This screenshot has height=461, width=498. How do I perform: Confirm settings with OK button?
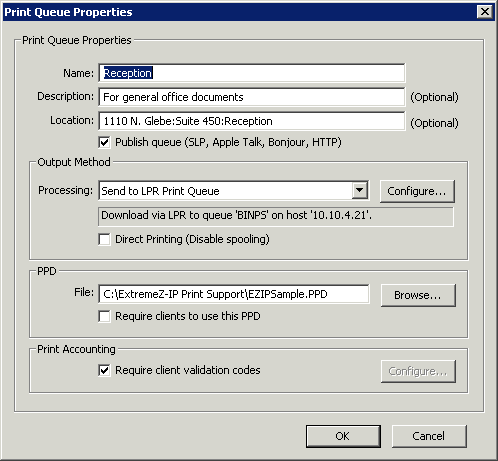pos(343,436)
